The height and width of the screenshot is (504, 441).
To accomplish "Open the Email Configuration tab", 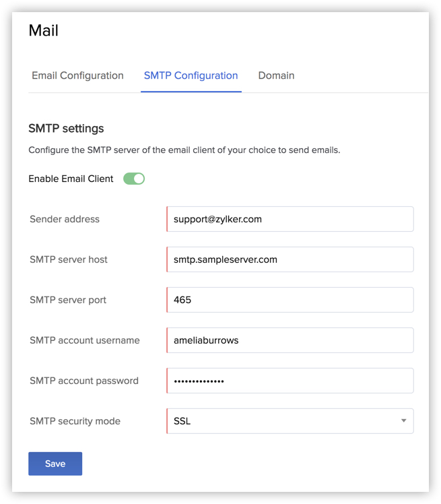I will point(77,75).
